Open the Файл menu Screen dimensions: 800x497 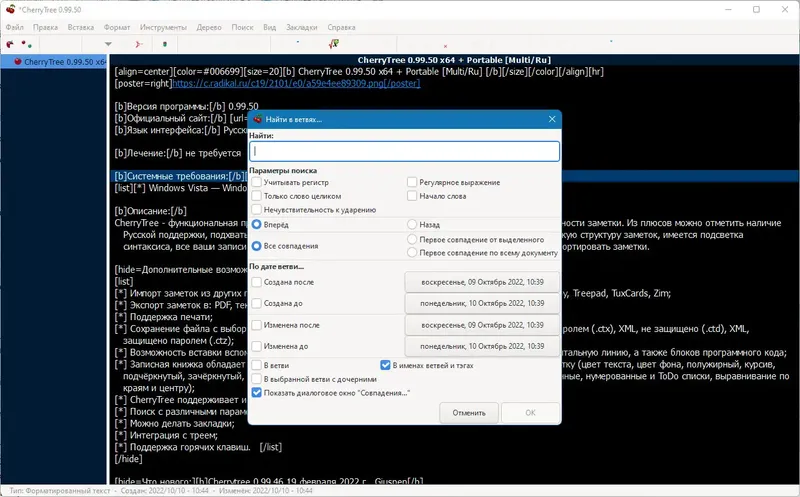(x=15, y=28)
